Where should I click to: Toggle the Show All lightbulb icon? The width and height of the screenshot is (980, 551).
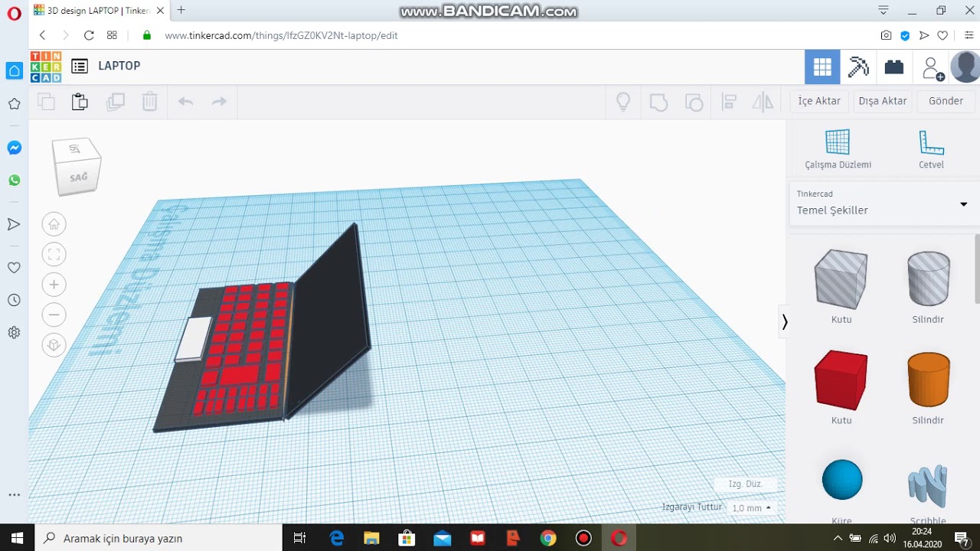point(623,102)
